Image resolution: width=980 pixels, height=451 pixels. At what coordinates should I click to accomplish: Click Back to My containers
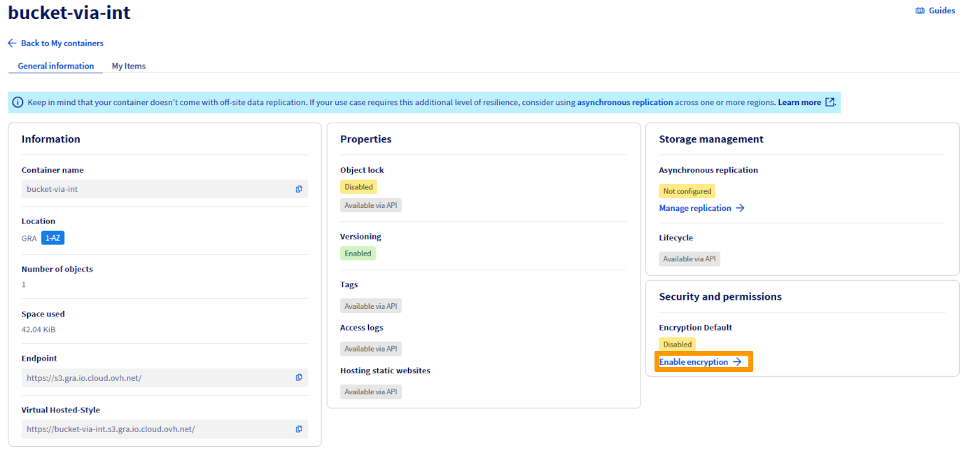(x=62, y=43)
